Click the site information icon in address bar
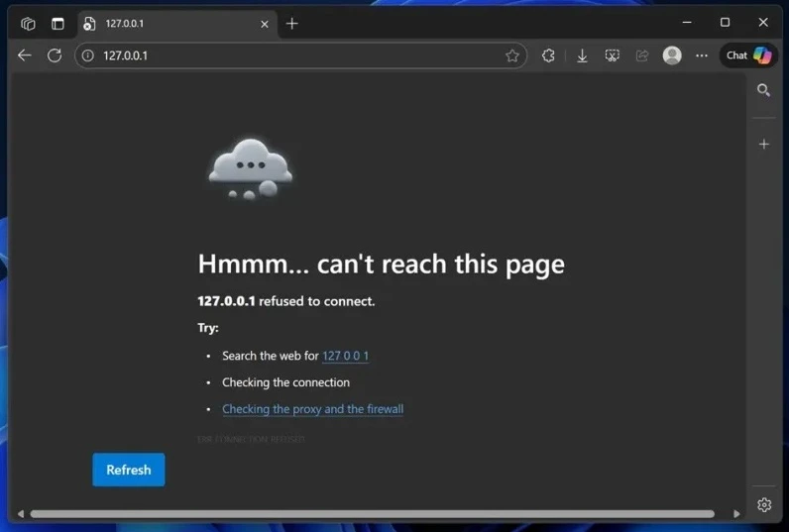789x532 pixels. coord(87,55)
